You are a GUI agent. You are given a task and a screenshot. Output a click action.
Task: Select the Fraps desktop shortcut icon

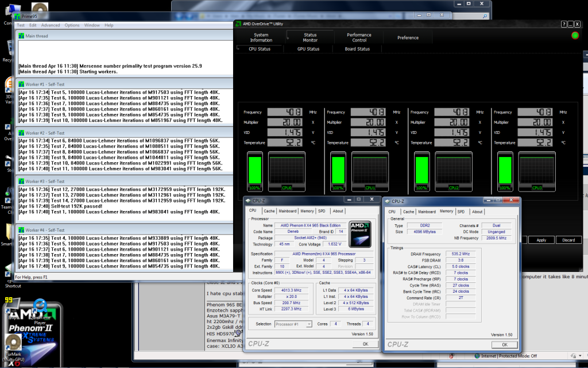tap(13, 309)
